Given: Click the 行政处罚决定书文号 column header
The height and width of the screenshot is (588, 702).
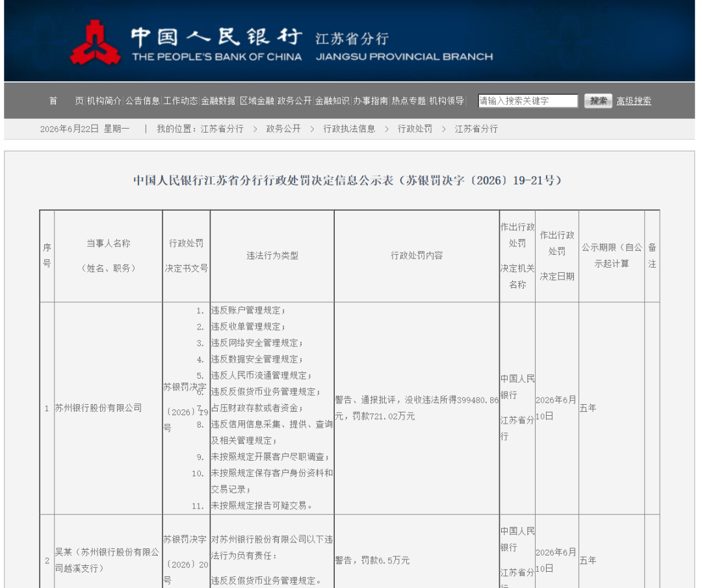Looking at the screenshot, I should point(187,255).
